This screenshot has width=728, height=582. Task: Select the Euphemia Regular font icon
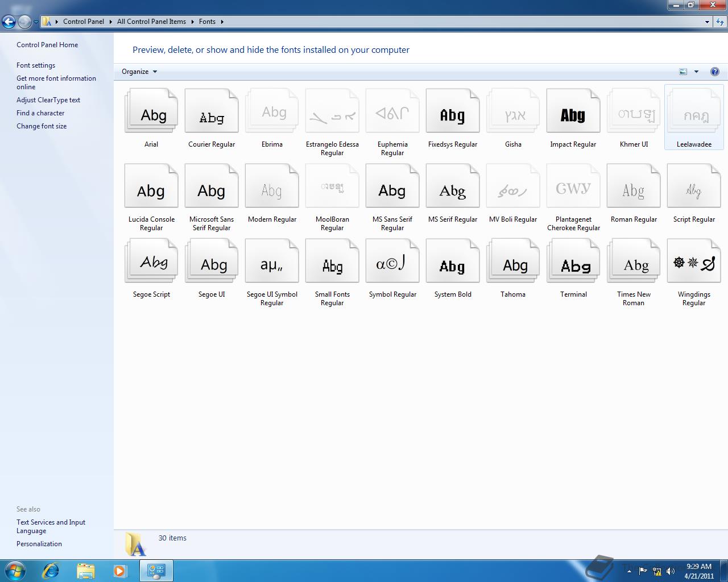tap(392, 111)
